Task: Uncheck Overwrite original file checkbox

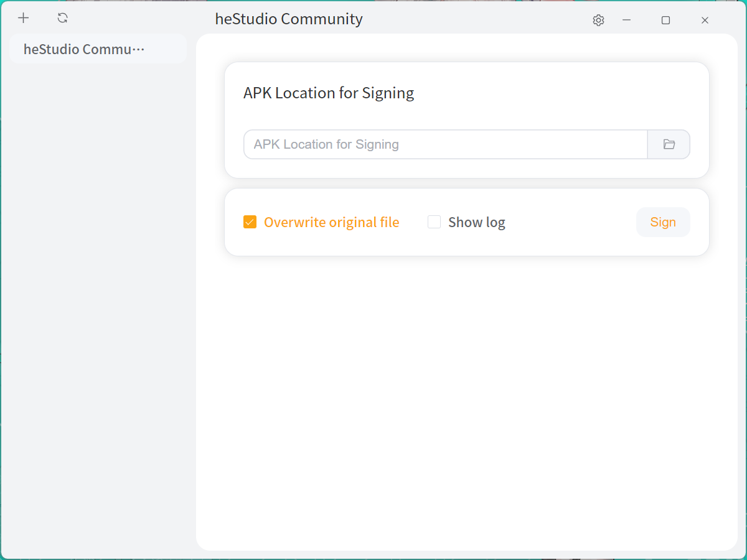Action: tap(250, 222)
